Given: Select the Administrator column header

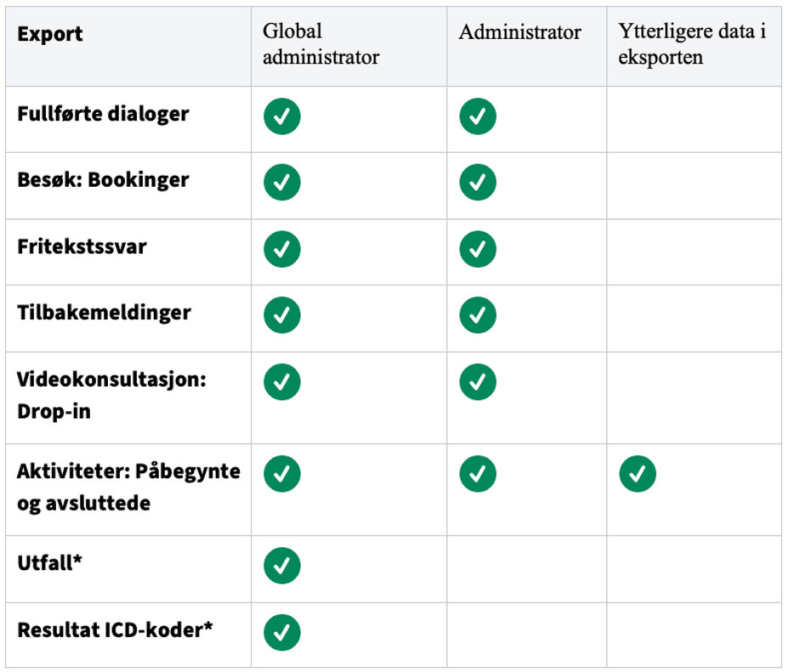Looking at the screenshot, I should (519, 32).
